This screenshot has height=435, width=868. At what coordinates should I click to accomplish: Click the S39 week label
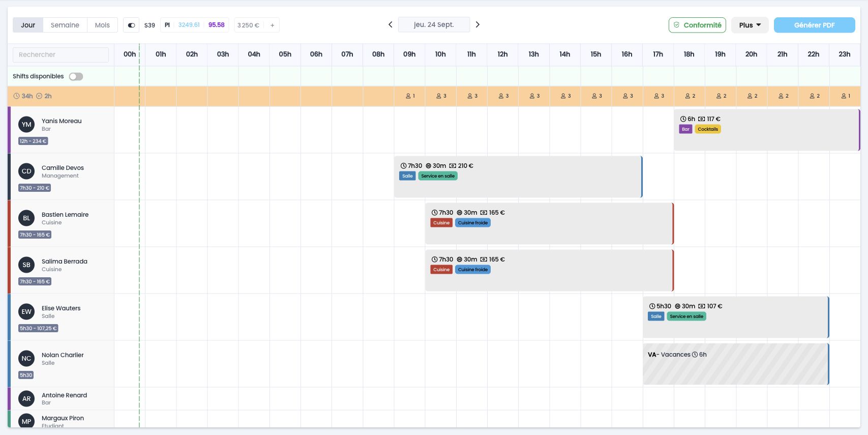pos(149,25)
